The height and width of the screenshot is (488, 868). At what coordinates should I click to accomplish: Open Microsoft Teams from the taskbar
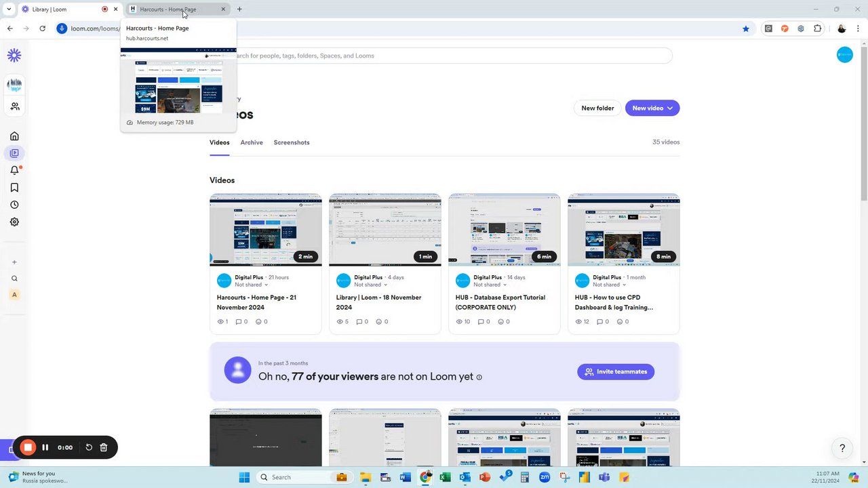click(x=604, y=477)
